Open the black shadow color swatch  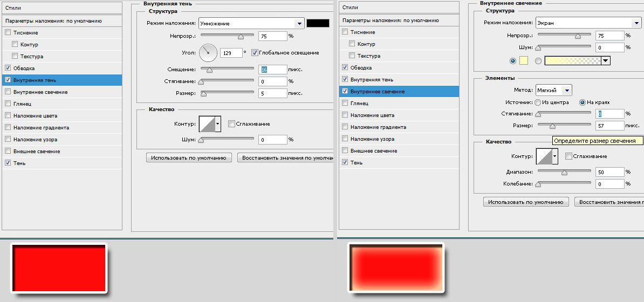[x=318, y=23]
